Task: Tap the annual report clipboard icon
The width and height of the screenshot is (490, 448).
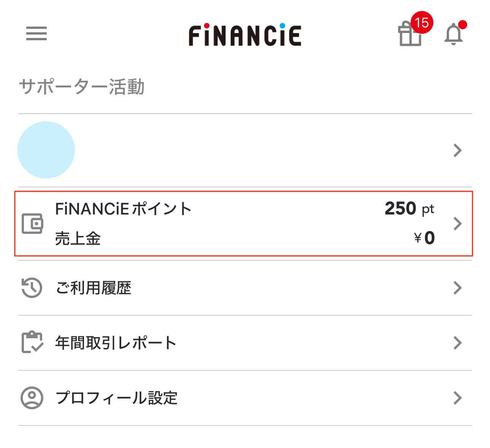Action: click(x=32, y=342)
